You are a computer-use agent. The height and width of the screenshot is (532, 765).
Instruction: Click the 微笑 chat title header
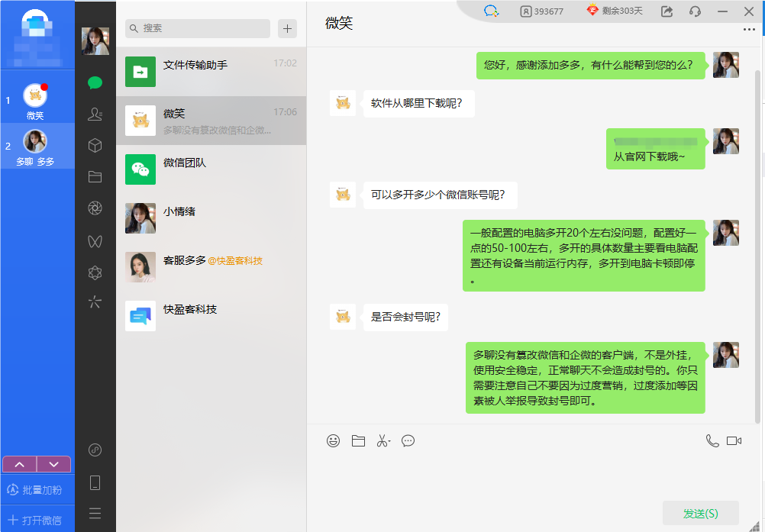(x=339, y=23)
